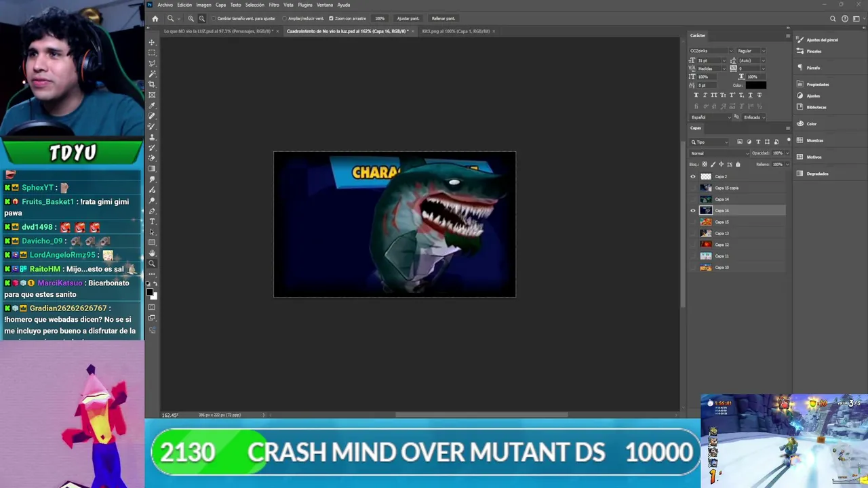Viewport: 868px width, 488px height.
Task: Activate the Crop tool
Action: click(x=152, y=84)
